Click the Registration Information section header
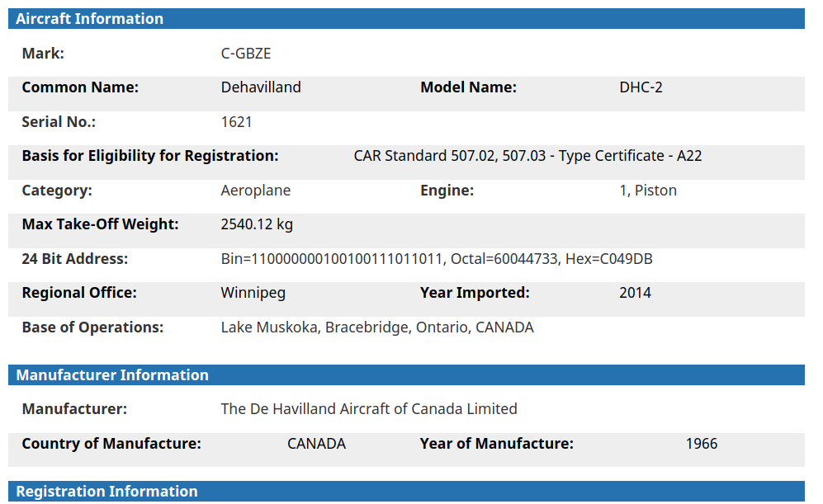The image size is (823, 504). [106, 492]
